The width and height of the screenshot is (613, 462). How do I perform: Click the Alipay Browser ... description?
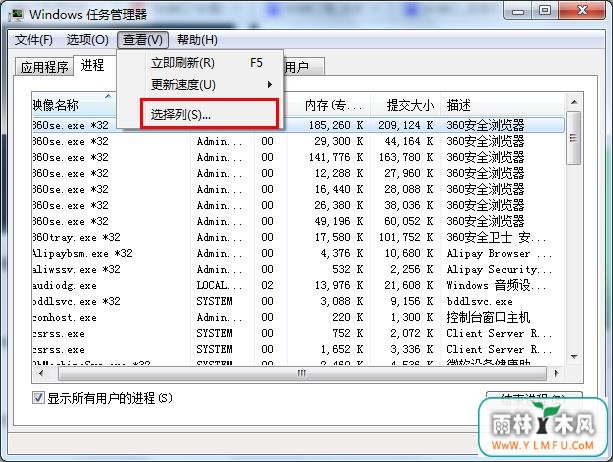pos(499,253)
